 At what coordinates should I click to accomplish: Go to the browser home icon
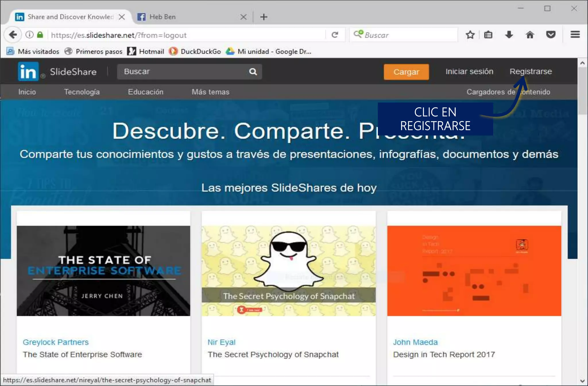530,35
